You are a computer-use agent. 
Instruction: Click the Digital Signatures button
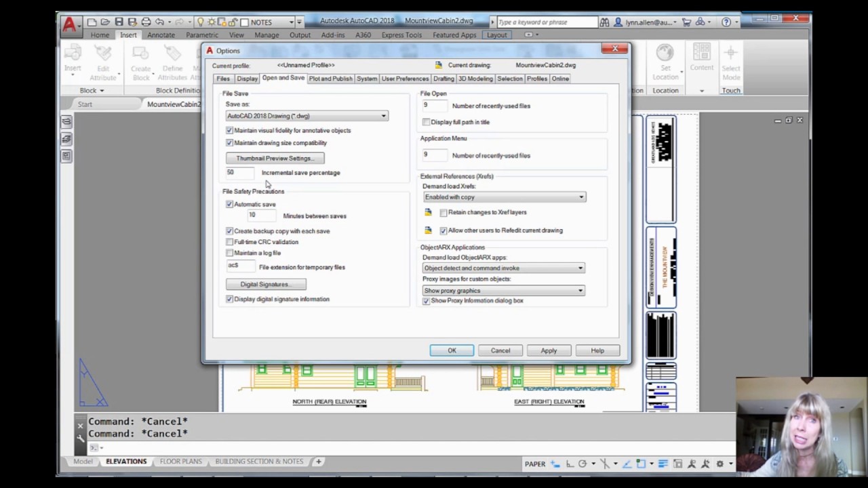pyautogui.click(x=266, y=284)
